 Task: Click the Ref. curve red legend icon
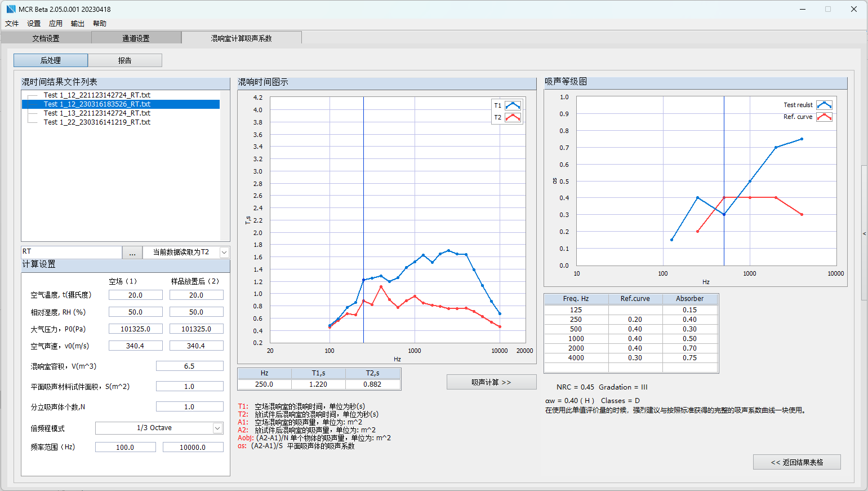tap(824, 117)
